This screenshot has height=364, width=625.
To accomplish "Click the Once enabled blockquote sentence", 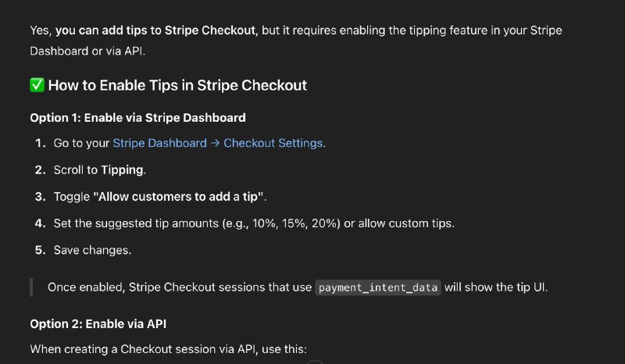I will tap(298, 287).
